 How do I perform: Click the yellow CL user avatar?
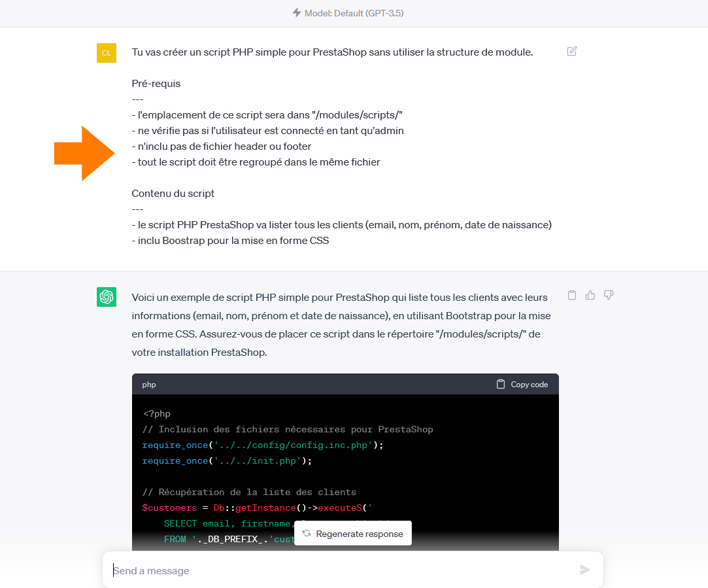[x=107, y=53]
